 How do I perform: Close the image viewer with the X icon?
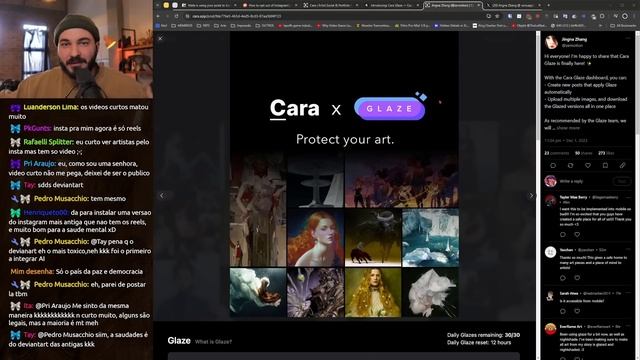(160, 38)
